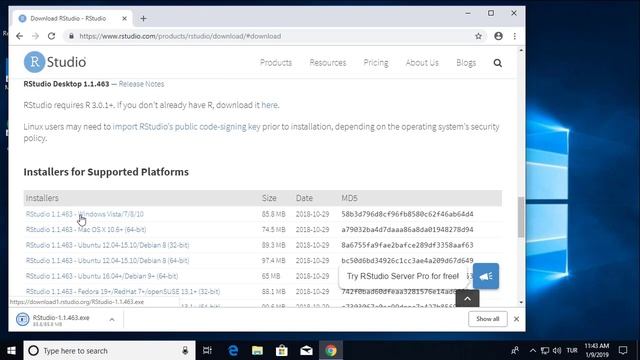Open the People icon in the system tray
The height and width of the screenshot is (360, 640).
pos(515,351)
